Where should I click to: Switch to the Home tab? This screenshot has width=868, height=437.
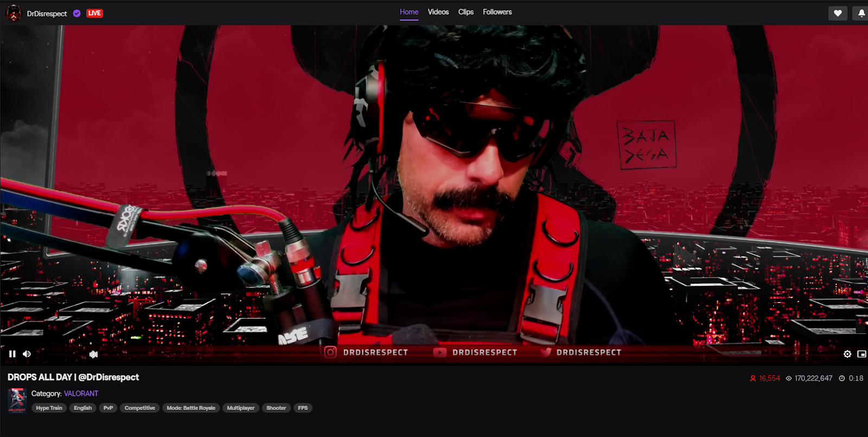click(x=409, y=12)
